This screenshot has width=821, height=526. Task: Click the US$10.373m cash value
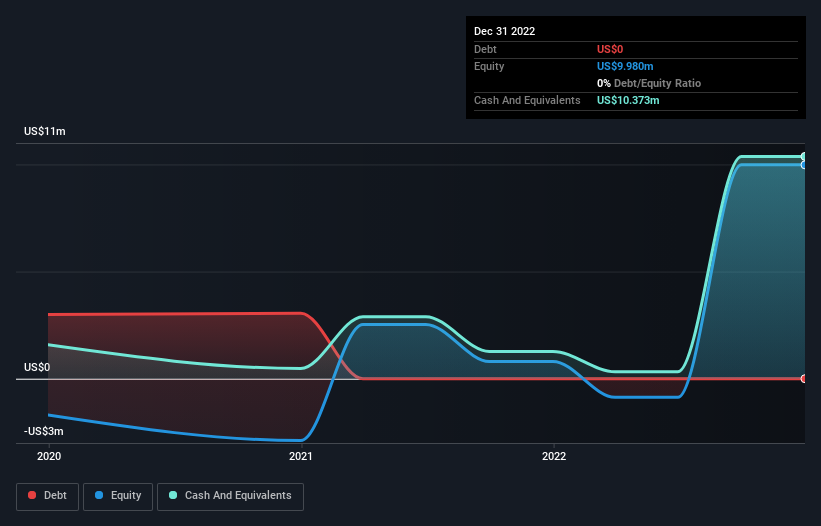[628, 100]
